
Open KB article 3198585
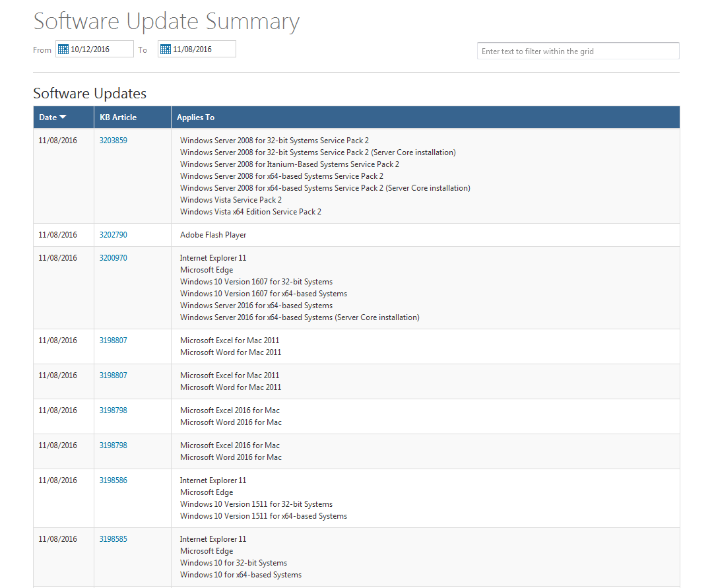[x=114, y=539]
